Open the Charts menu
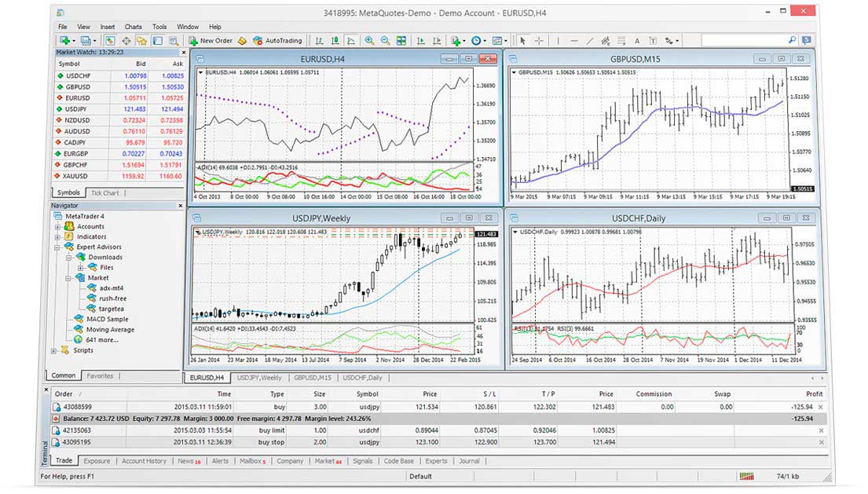The width and height of the screenshot is (868, 494). coord(133,26)
